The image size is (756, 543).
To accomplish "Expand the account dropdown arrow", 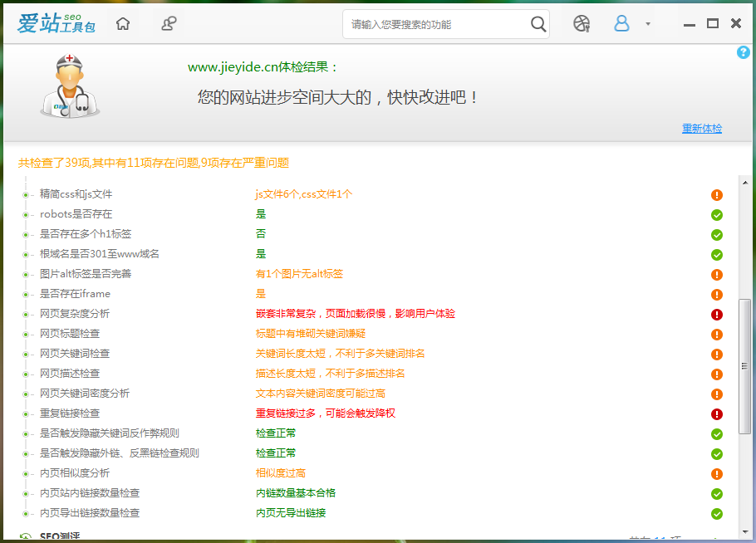I will pyautogui.click(x=648, y=24).
